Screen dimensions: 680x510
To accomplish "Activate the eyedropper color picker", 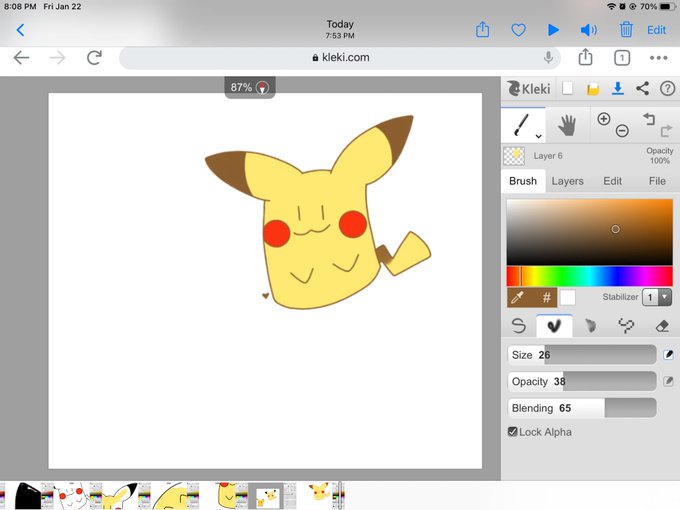I will (x=517, y=298).
